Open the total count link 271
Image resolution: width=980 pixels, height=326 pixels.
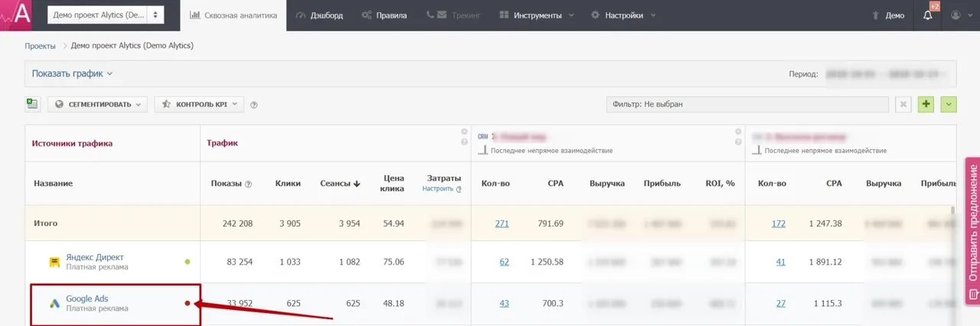(x=501, y=223)
